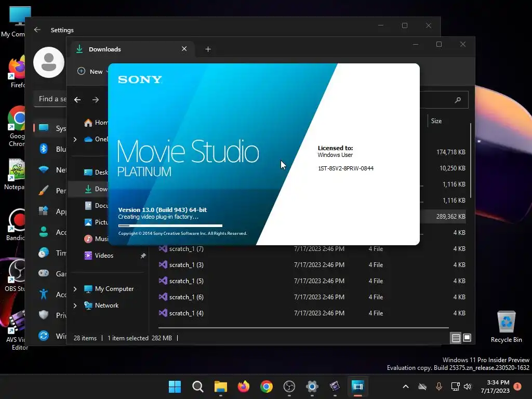
Task: Navigate back in File Explorer
Action: coord(77,100)
